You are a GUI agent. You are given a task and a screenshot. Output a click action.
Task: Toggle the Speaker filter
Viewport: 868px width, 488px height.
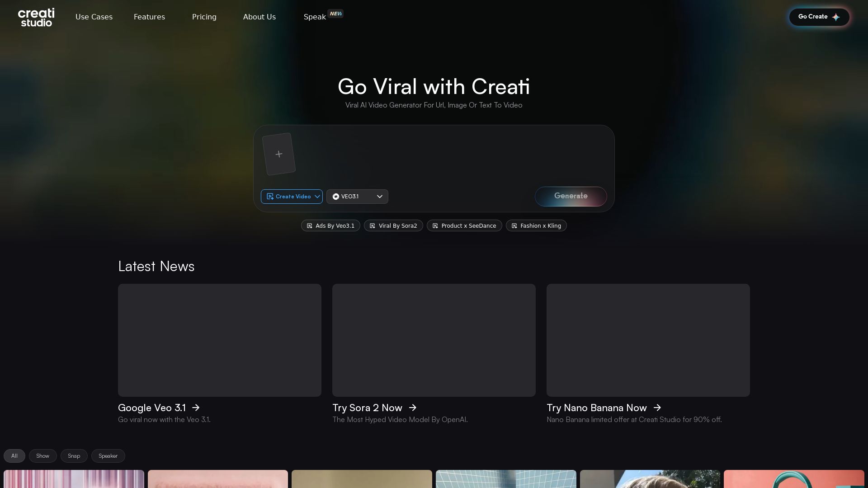[108, 455]
